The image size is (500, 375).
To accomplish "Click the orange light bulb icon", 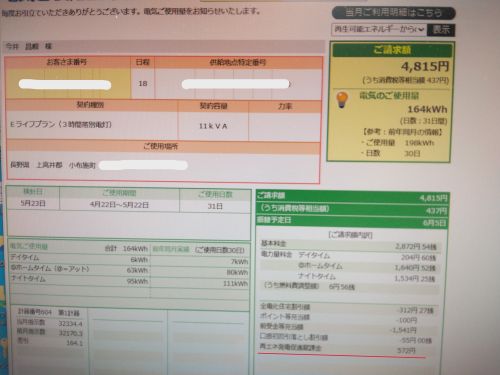I will pos(342,100).
